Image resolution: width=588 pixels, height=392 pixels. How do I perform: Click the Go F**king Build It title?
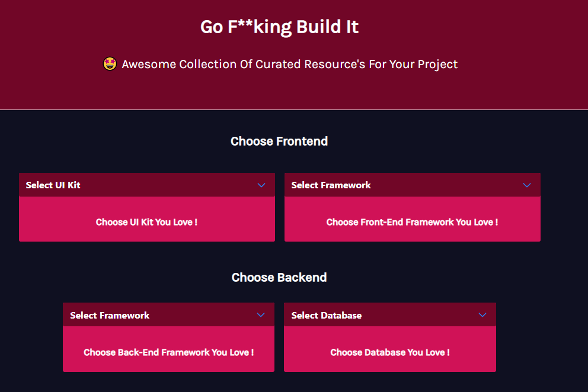279,27
